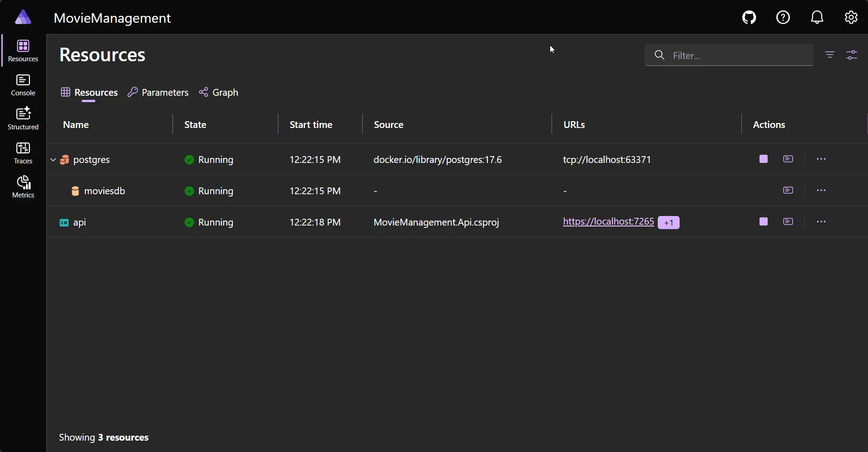Stop the api resource

click(x=764, y=221)
